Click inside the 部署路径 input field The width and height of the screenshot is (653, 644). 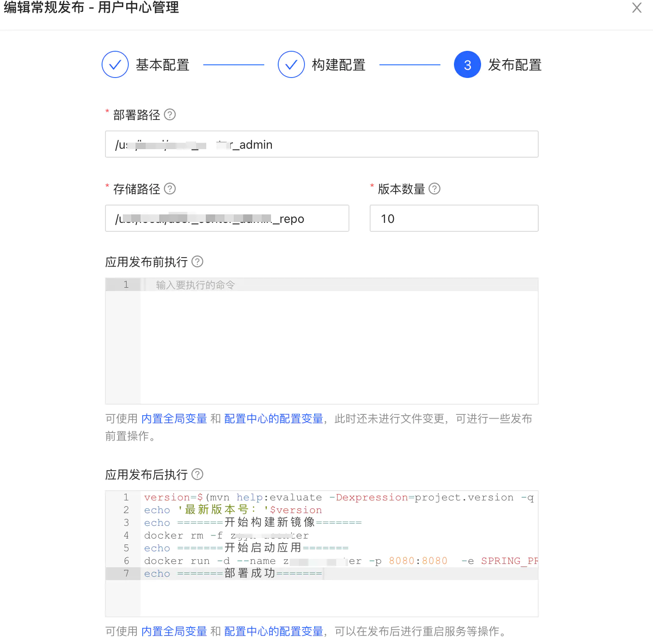pos(321,144)
